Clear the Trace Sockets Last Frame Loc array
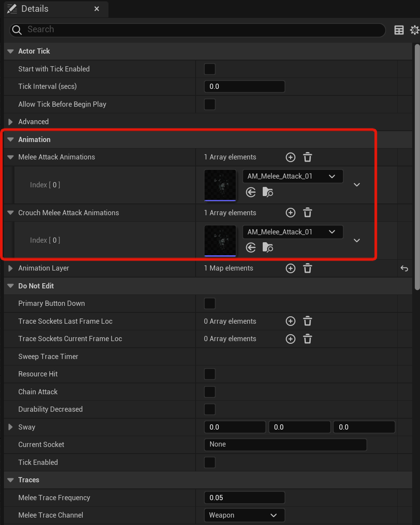The height and width of the screenshot is (525, 420). pyautogui.click(x=307, y=321)
